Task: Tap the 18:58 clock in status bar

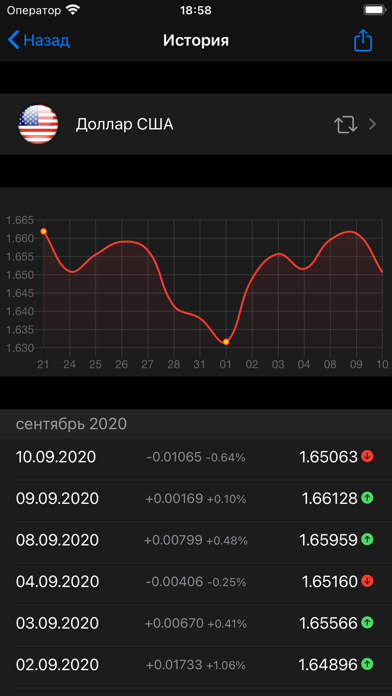Action: tap(196, 10)
